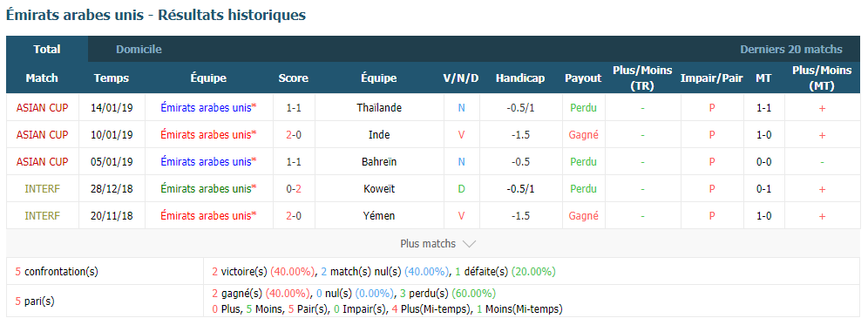Open Émirats arabes unis link for Thaïlande match
Image resolution: width=868 pixels, height=325 pixels.
pos(208,107)
